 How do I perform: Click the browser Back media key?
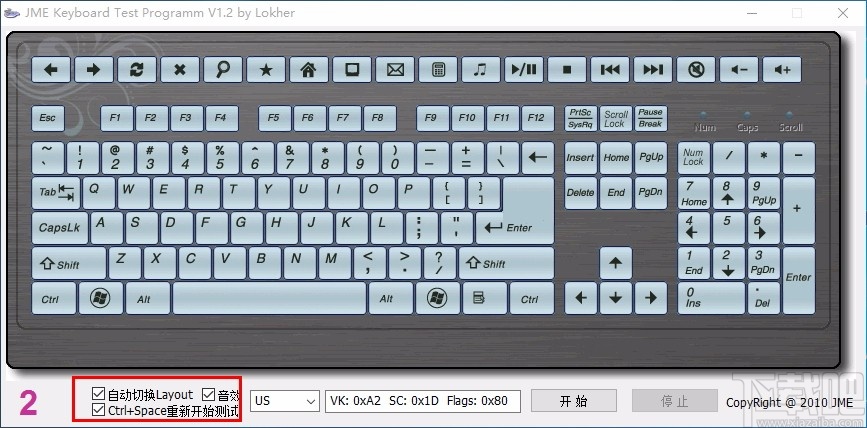point(51,70)
